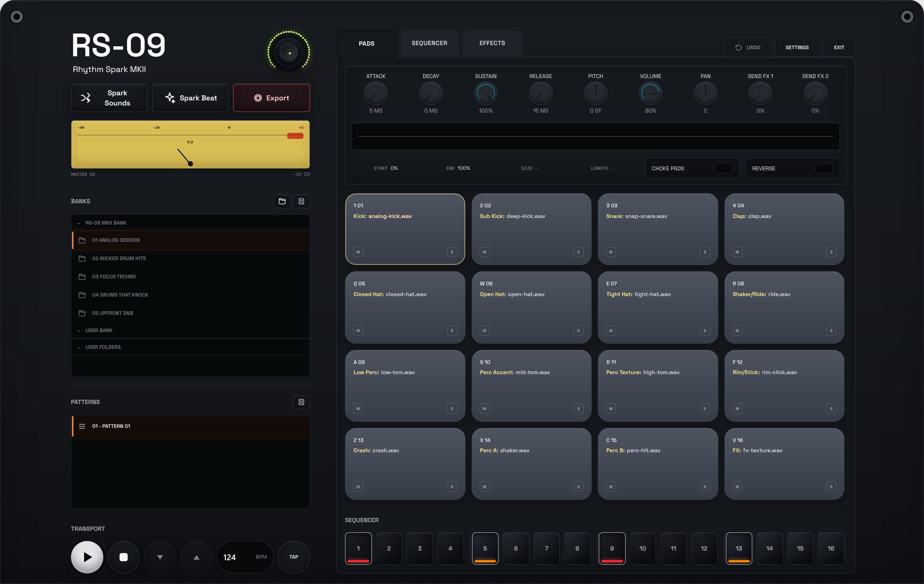Save pattern using the Patterns save icon
This screenshot has height=584, width=924.
coord(301,402)
